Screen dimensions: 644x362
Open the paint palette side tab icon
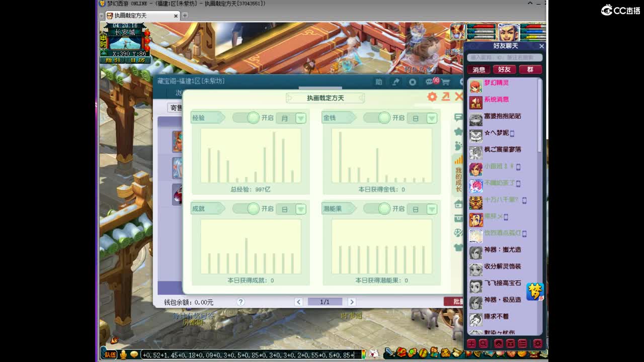click(x=458, y=233)
